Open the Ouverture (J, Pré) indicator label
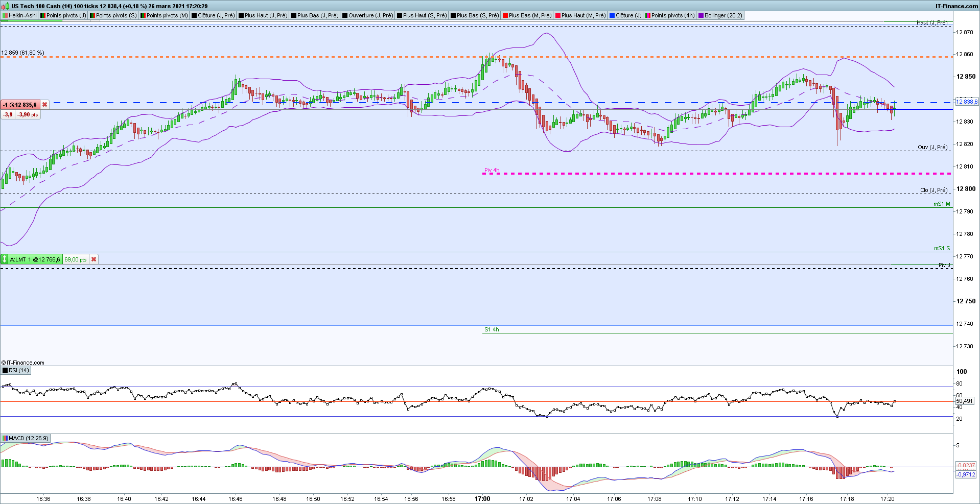The image size is (980, 504). click(x=367, y=15)
